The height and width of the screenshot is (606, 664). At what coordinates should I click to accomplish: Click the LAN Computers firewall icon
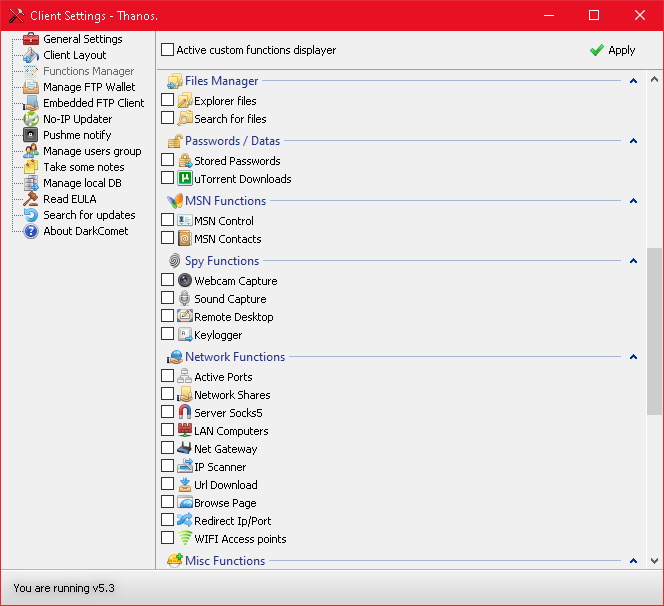click(x=185, y=431)
